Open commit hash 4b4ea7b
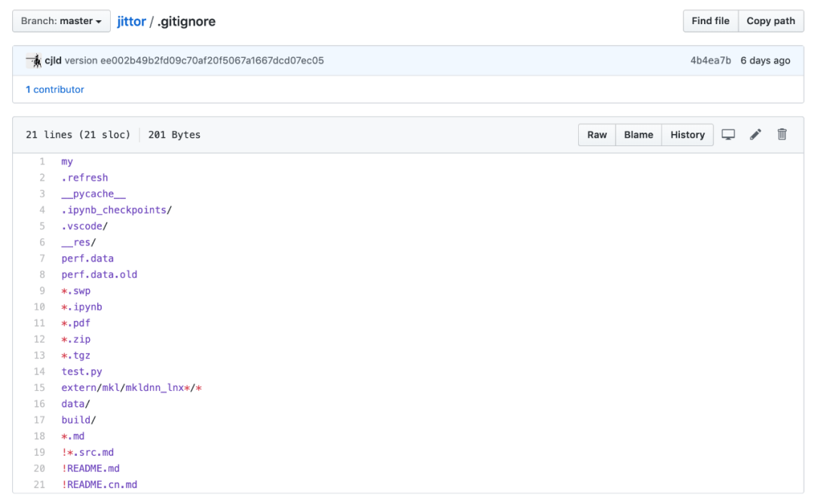 coord(710,60)
